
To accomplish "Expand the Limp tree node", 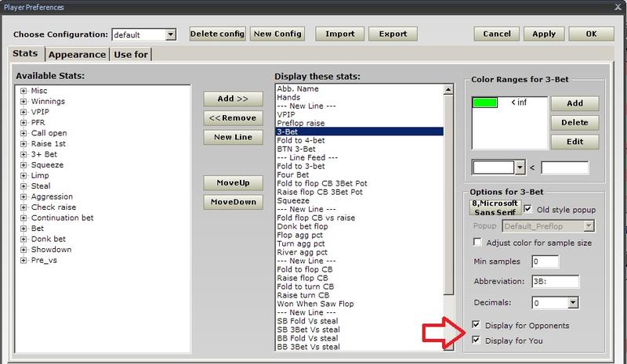I will click(24, 175).
